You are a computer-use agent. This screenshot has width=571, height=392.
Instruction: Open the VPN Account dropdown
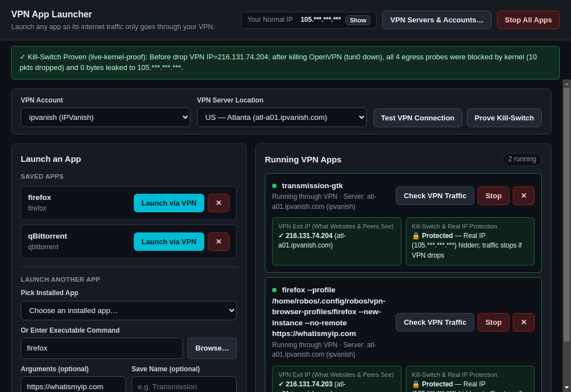point(105,117)
